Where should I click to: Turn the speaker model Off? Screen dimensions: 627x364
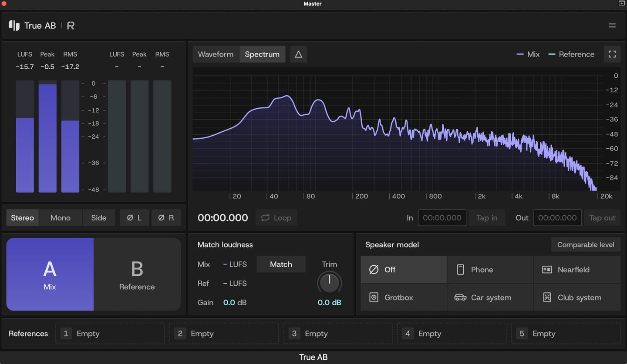[x=404, y=270]
